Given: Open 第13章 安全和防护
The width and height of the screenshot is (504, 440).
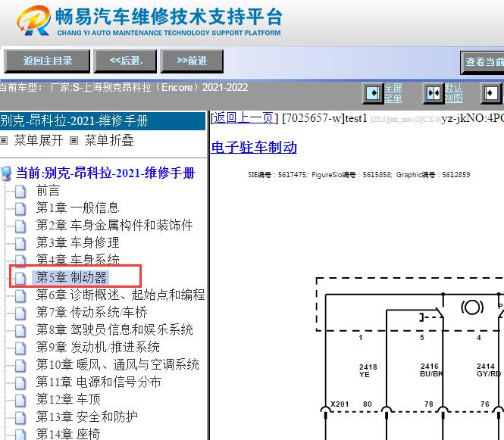Looking at the screenshot, I should click(86, 417).
